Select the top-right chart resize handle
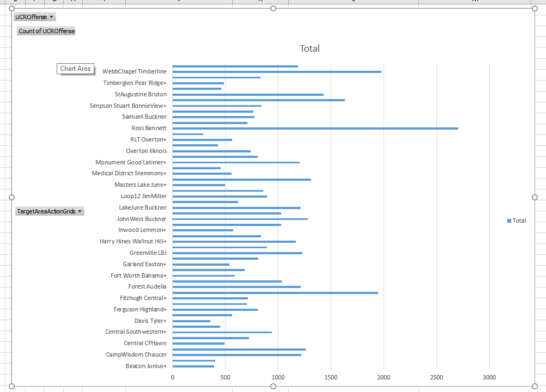546x392 pixels. (x=535, y=8)
